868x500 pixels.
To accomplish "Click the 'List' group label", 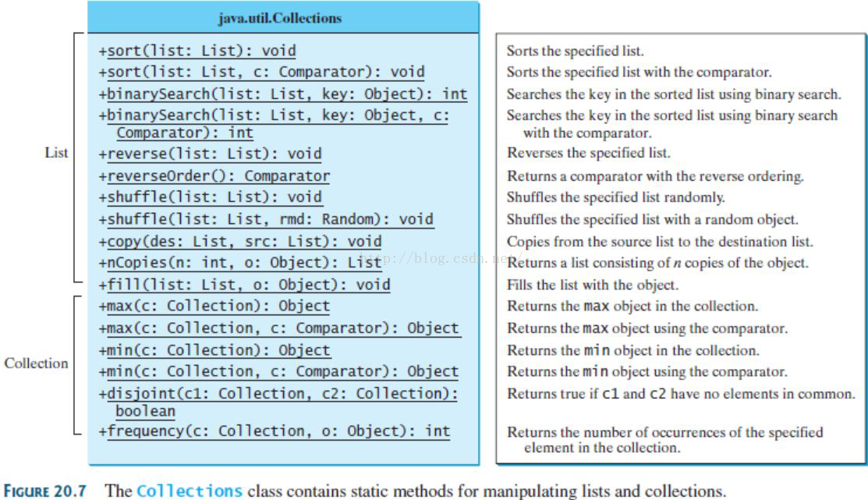I will tap(56, 153).
